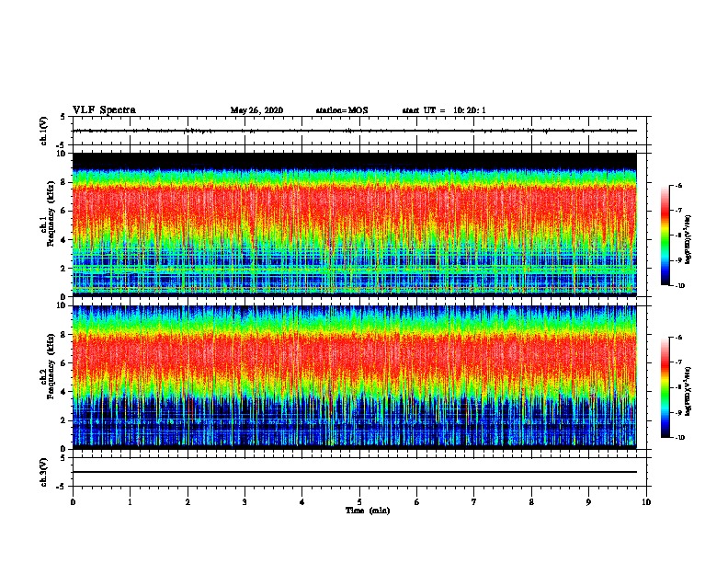Click time axis tick label "7"
This screenshot has width=728, height=563.
tap(474, 502)
